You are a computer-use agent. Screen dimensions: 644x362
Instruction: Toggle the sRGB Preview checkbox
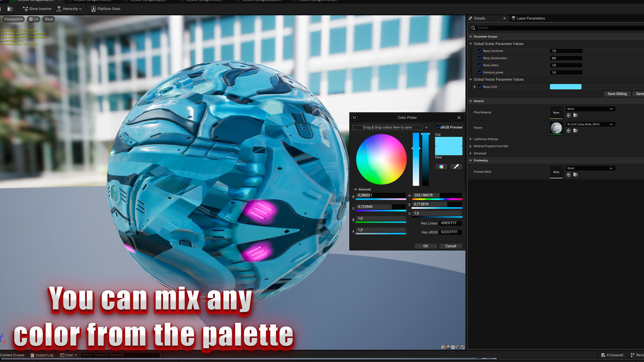pos(437,127)
